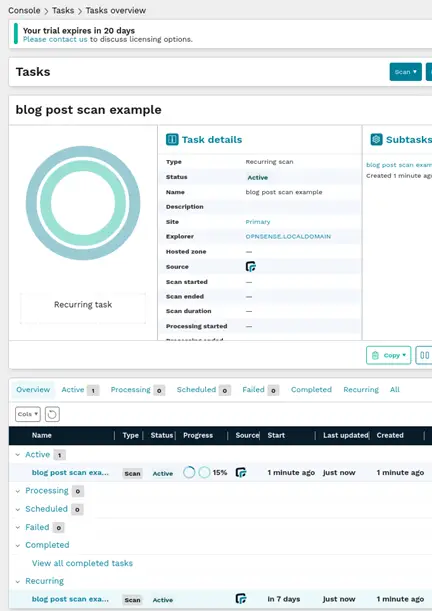Collapse the Active task group

(x=18, y=455)
